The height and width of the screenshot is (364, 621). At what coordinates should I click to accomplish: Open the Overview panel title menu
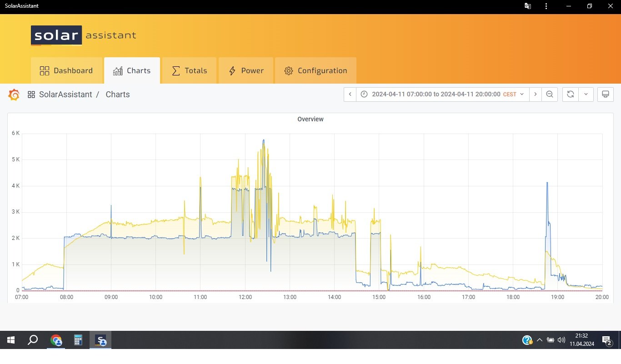pos(310,119)
